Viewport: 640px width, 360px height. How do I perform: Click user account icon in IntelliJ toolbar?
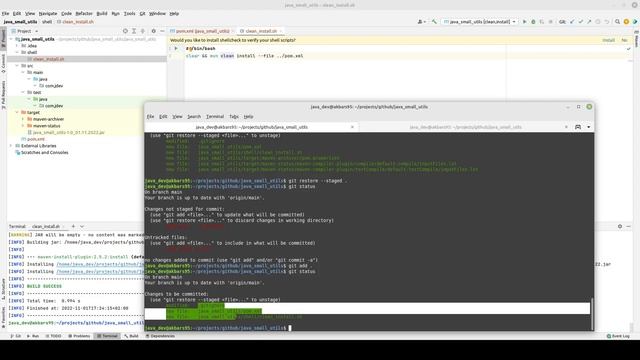point(421,22)
